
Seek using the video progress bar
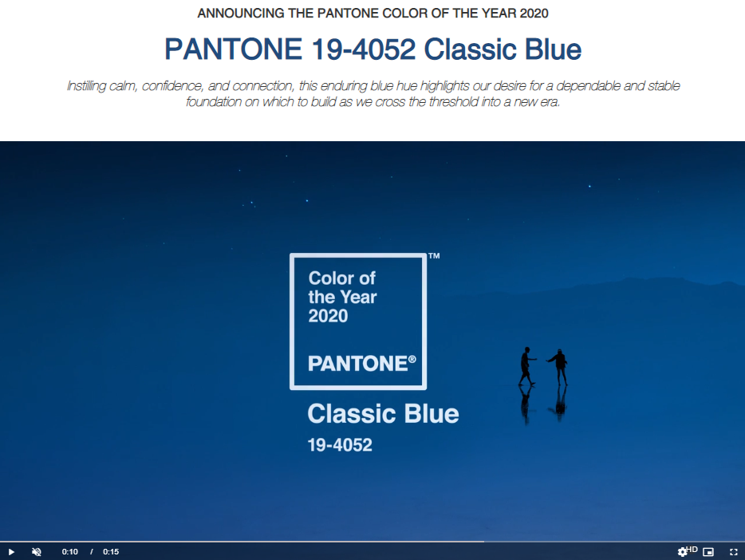click(372, 542)
